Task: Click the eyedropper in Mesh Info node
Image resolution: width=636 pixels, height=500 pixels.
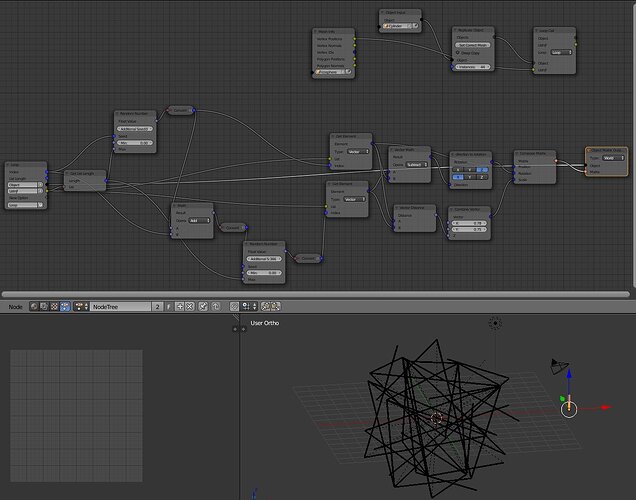Action: point(348,72)
